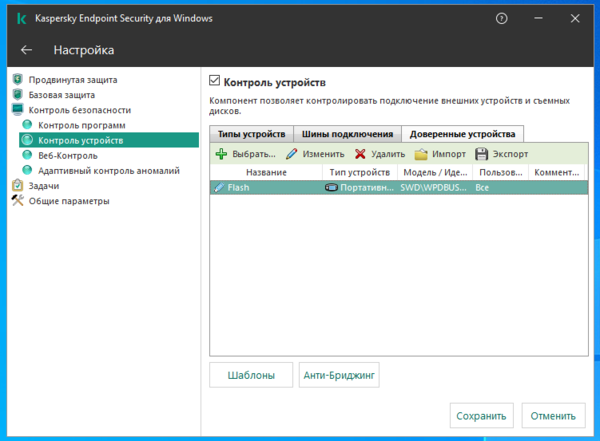This screenshot has width=600, height=441.
Task: Click the pencil Изменить icon
Action: point(292,154)
